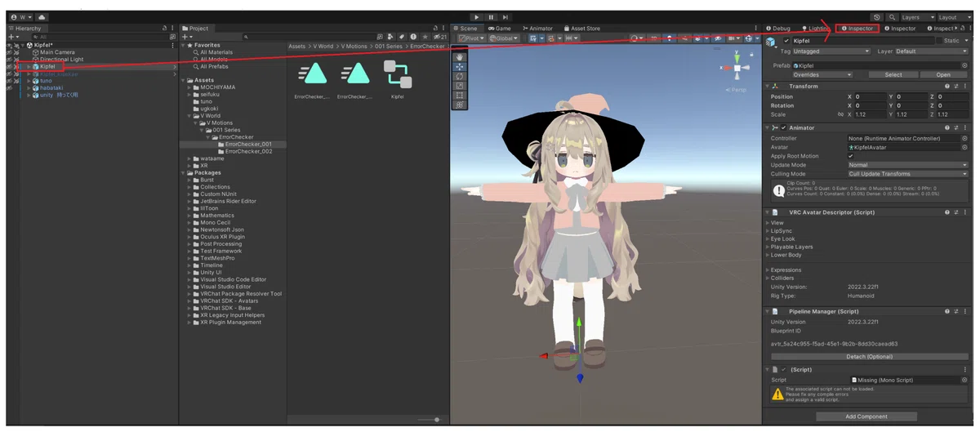Open the Tag Untagged dropdown
This screenshot has width=980, height=432.
click(x=831, y=51)
